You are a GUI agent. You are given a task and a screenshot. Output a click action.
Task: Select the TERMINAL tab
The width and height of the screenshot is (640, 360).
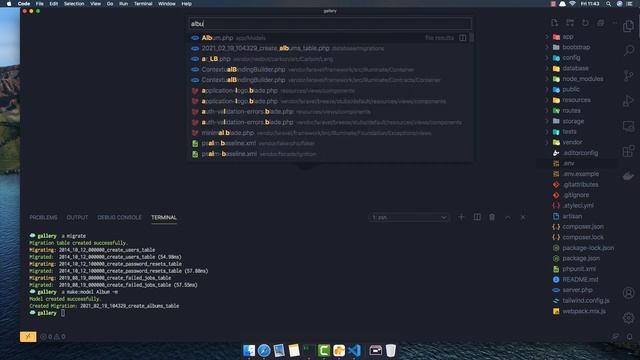point(164,217)
